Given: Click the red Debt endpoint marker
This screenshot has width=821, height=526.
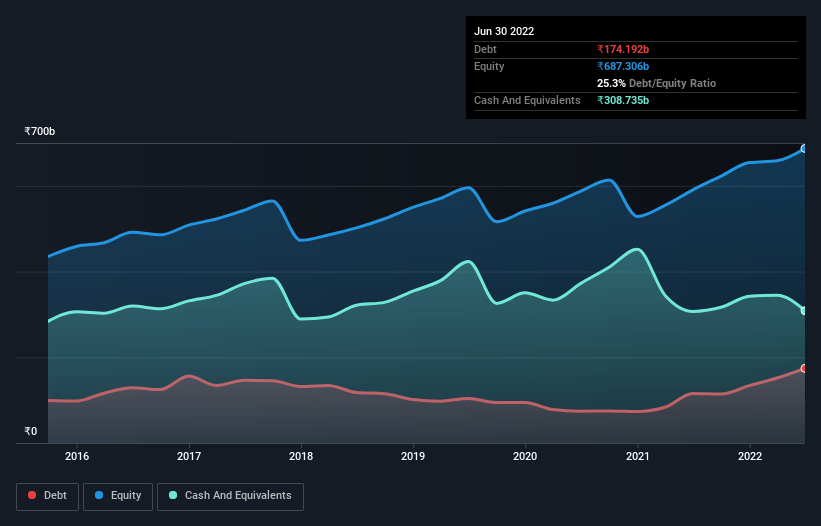Looking at the screenshot, I should pyautogui.click(x=804, y=368).
